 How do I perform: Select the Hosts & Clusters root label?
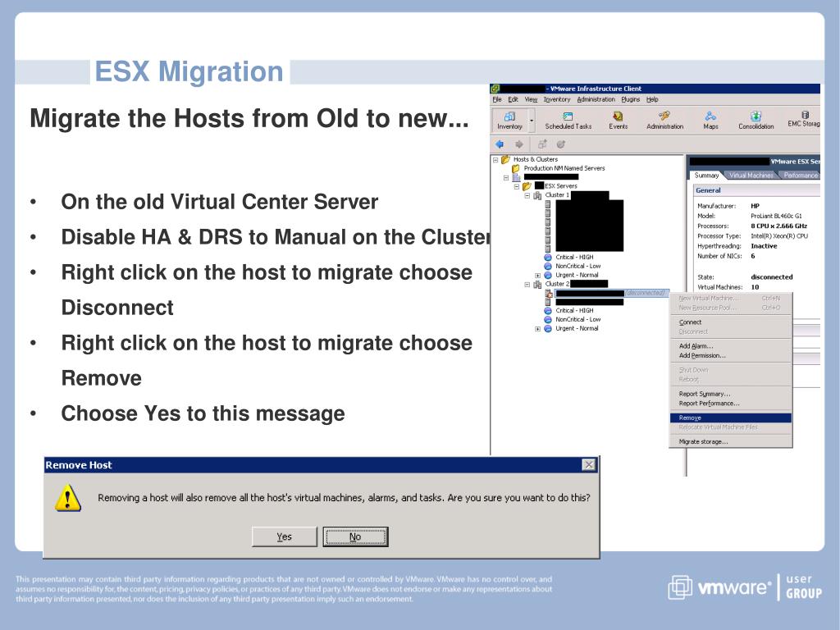click(535, 159)
